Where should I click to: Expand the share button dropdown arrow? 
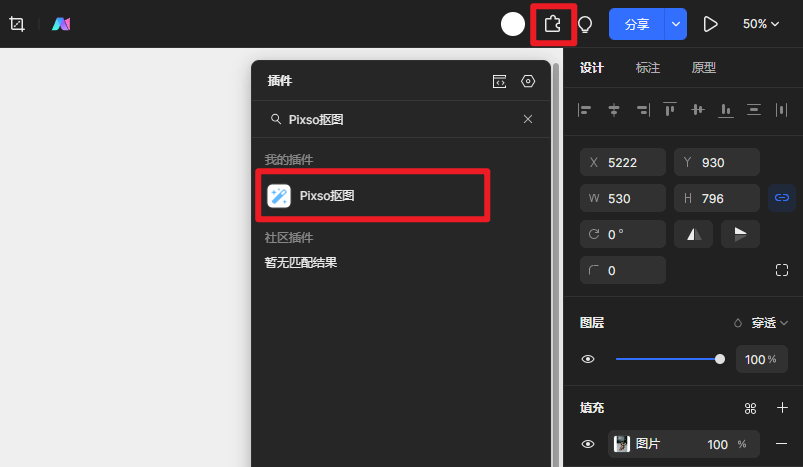(676, 24)
